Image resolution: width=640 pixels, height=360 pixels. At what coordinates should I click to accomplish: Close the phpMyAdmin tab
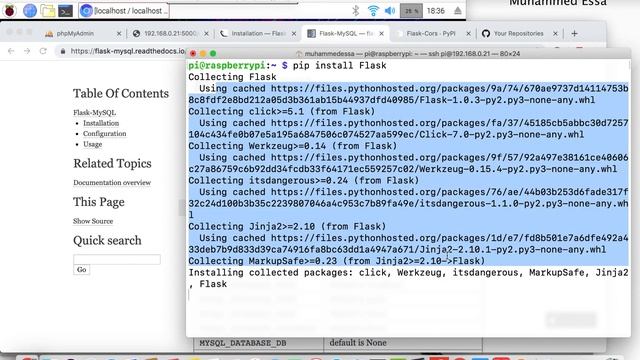coord(119,33)
